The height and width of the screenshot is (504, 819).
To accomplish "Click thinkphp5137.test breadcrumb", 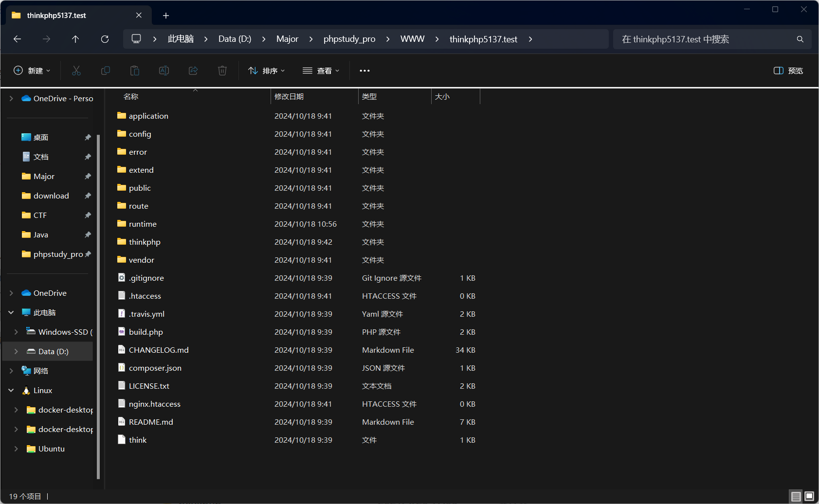I will point(483,39).
